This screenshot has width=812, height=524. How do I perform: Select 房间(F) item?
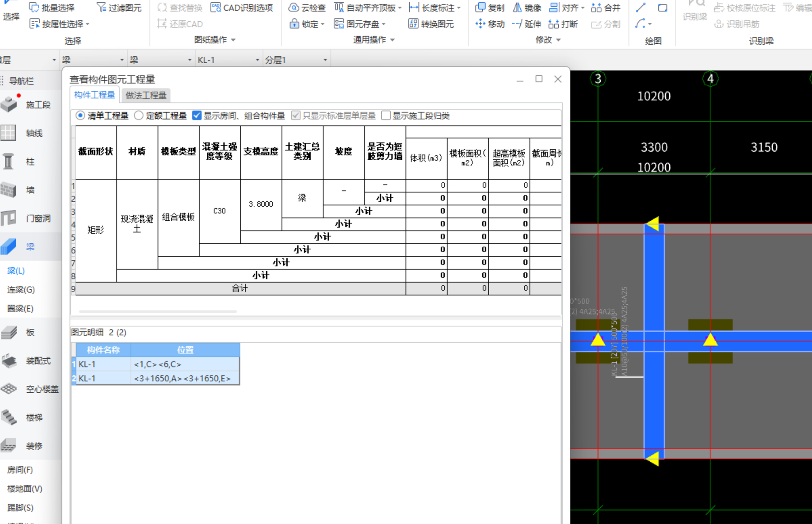(20, 470)
